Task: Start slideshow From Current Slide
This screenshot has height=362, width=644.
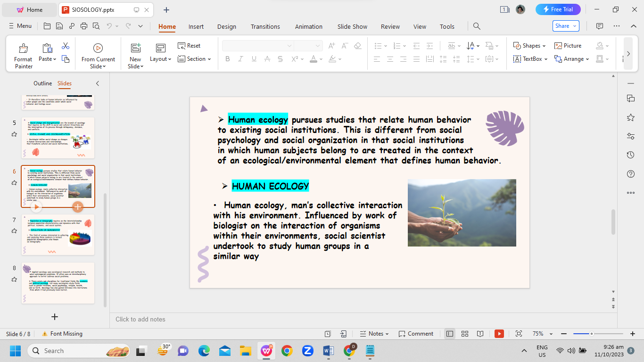Action: tap(98, 48)
